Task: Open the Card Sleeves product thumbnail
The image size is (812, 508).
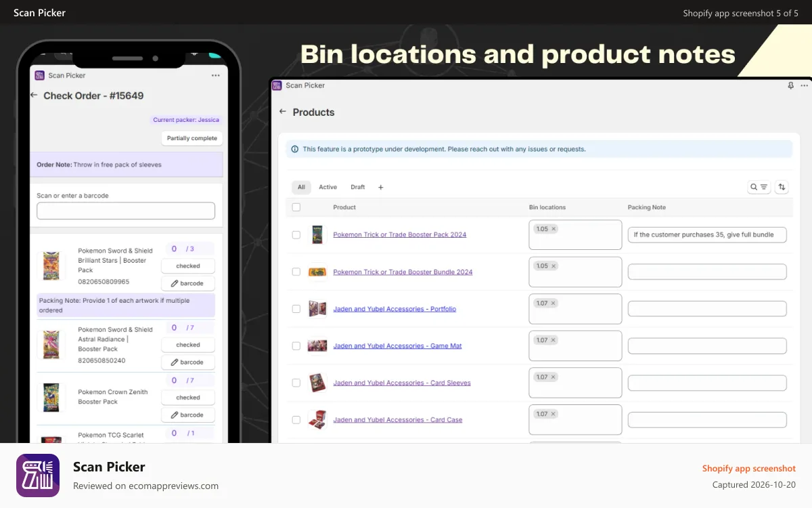Action: pyautogui.click(x=317, y=383)
